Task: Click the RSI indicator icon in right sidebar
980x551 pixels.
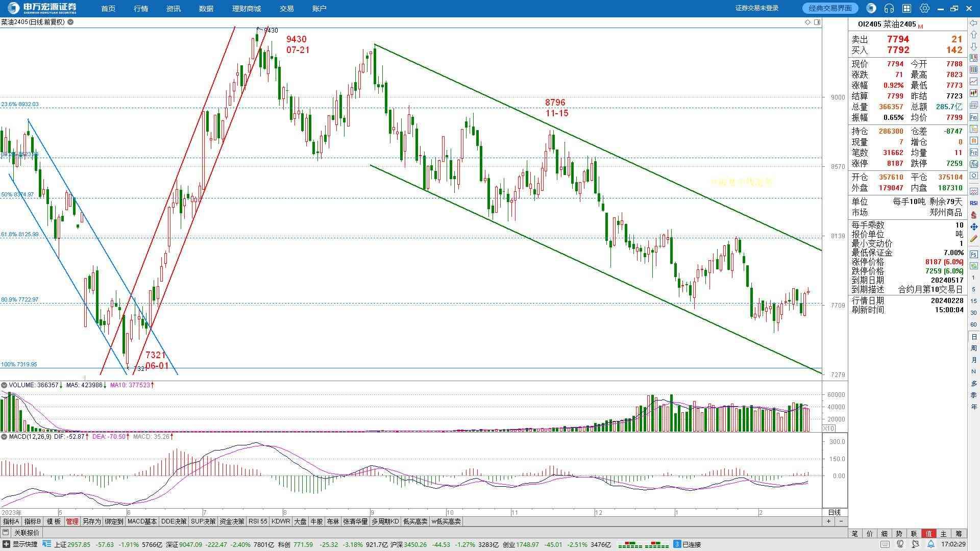Action: 973,203
